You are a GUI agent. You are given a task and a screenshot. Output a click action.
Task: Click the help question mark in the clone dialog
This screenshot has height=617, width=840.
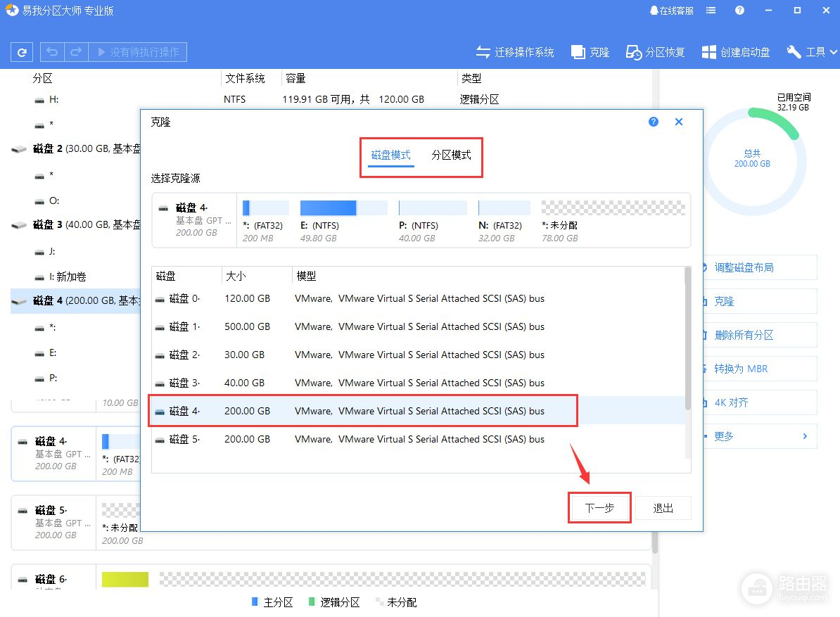tap(654, 122)
